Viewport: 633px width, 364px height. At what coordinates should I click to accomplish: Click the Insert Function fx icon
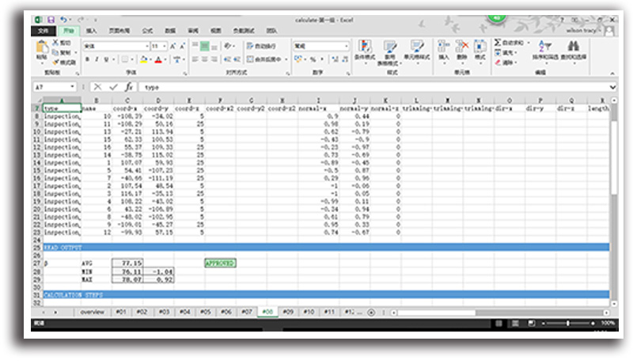point(128,86)
